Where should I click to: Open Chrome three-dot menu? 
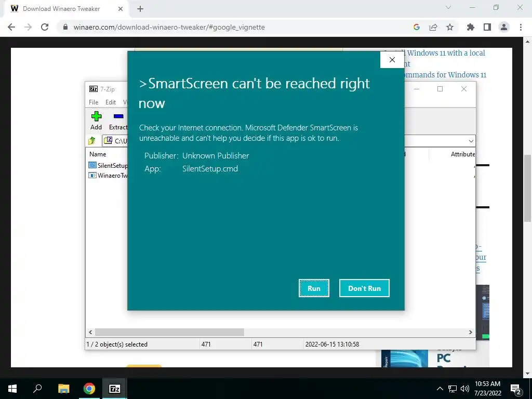point(521,27)
